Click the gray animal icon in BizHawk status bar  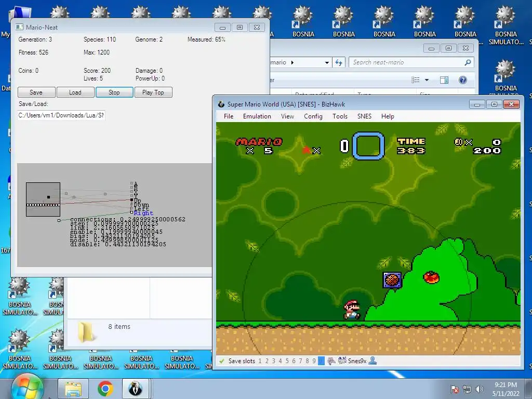[x=331, y=361]
